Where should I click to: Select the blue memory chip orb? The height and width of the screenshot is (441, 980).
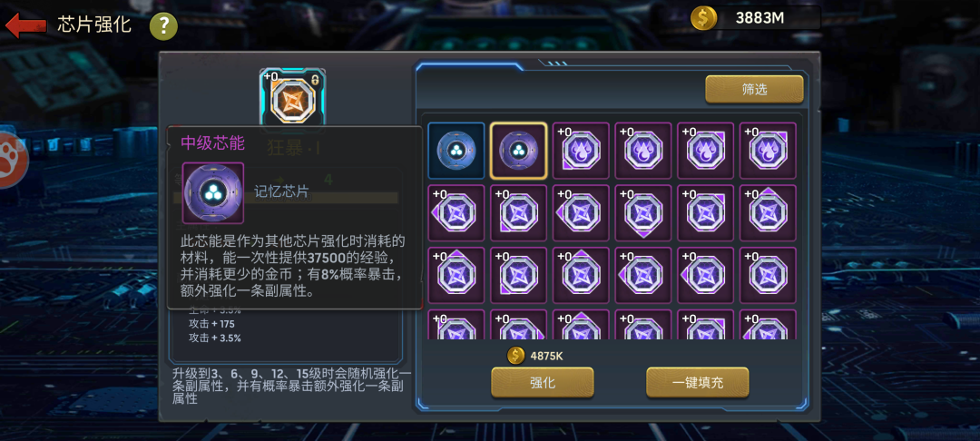coord(456,151)
